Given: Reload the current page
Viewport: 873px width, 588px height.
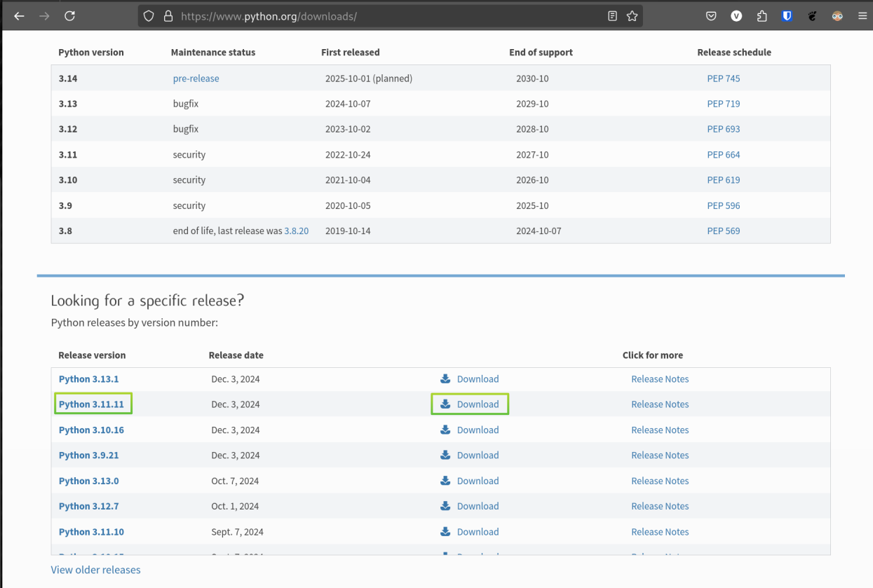Looking at the screenshot, I should click(x=69, y=16).
